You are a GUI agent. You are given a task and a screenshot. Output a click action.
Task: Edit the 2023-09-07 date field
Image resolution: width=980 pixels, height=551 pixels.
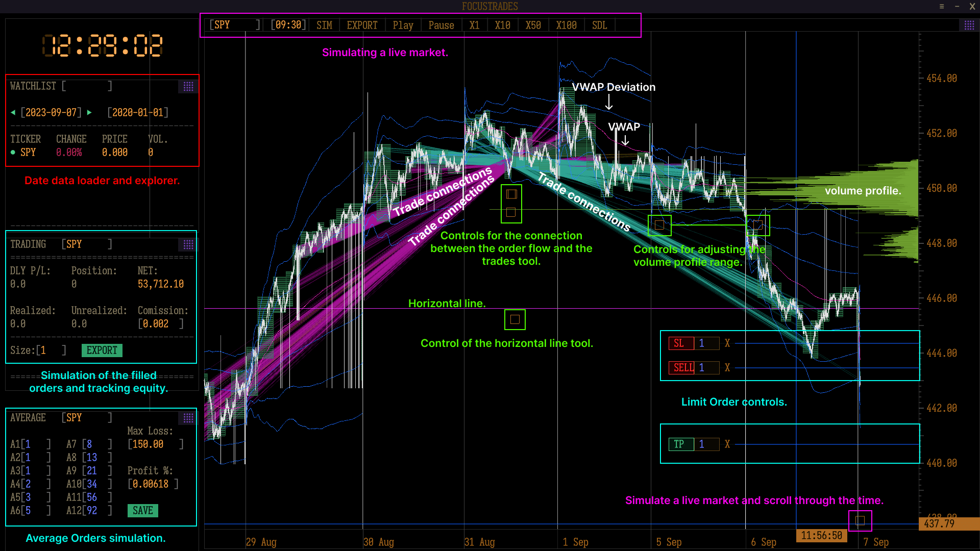tap(51, 112)
